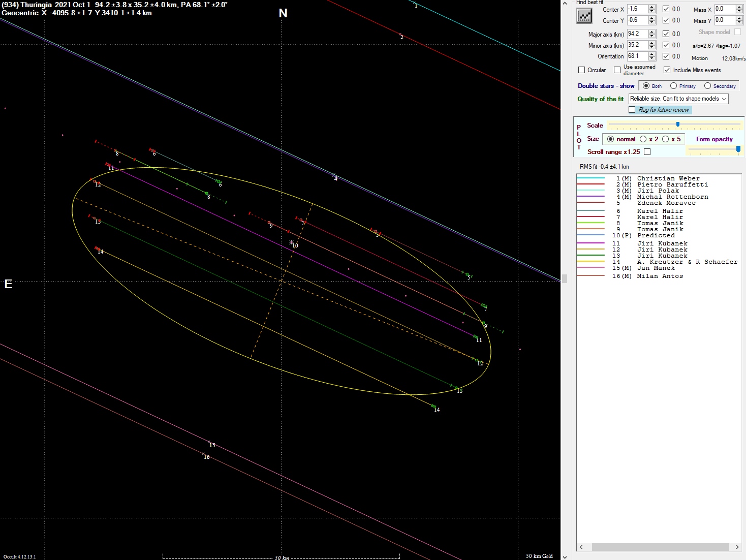746x560 pixels.
Task: Click the Orientation input field
Action: pyautogui.click(x=637, y=56)
